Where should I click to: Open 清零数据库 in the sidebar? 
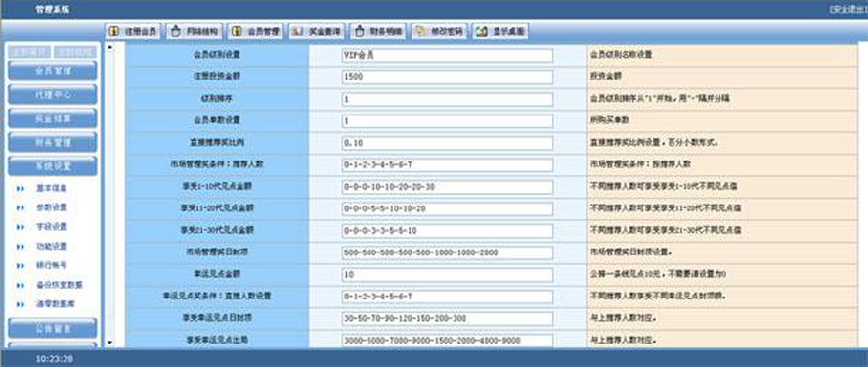[x=56, y=304]
